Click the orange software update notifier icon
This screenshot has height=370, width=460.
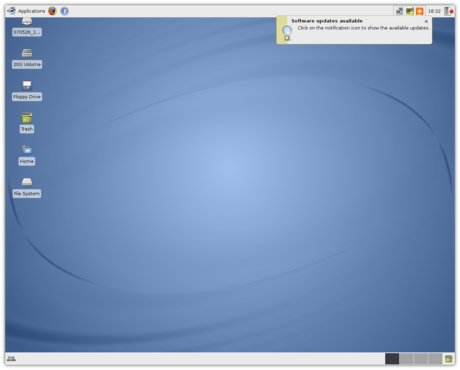[420, 11]
